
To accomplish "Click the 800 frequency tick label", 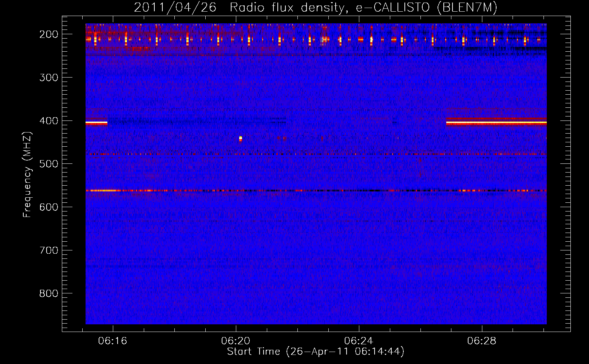I will pyautogui.click(x=48, y=293).
